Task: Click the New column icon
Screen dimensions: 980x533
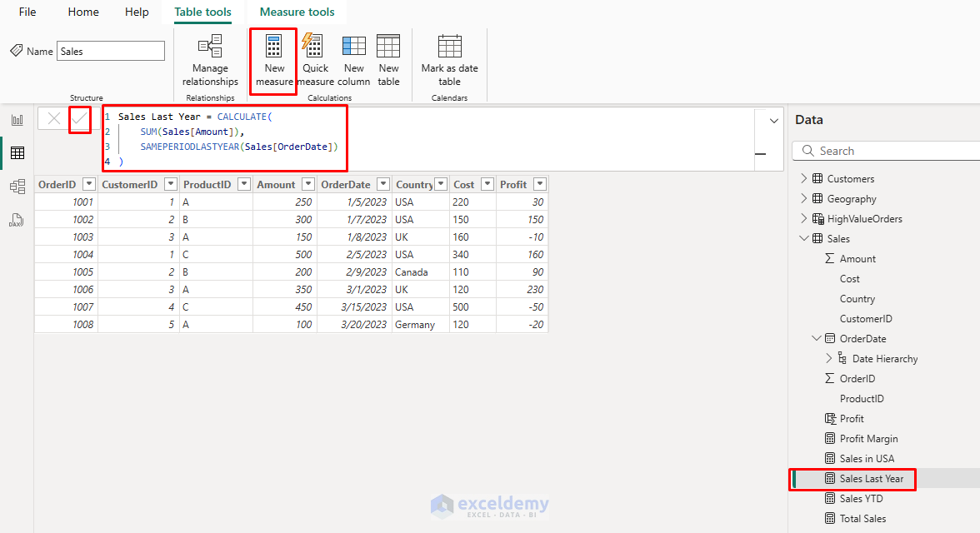Action: point(353,47)
